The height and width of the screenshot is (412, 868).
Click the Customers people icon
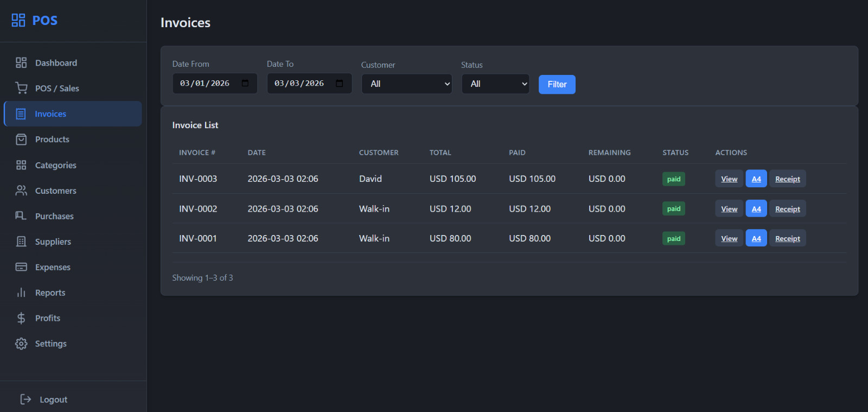point(21,191)
